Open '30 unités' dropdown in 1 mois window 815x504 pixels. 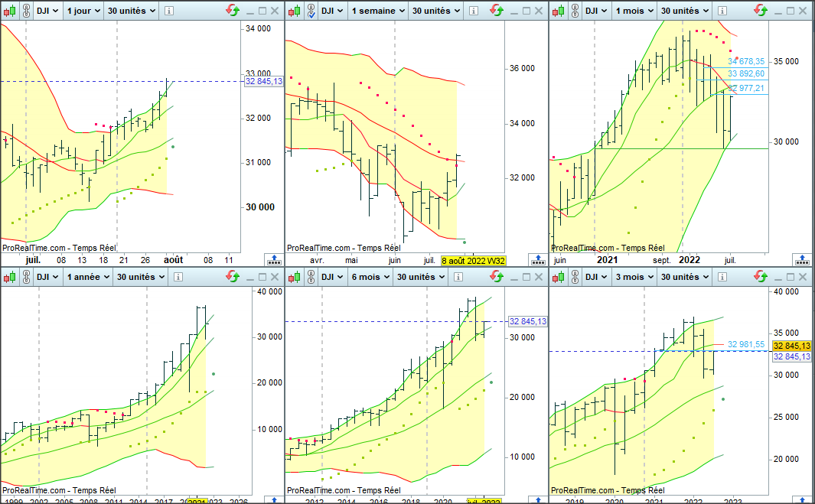[685, 11]
